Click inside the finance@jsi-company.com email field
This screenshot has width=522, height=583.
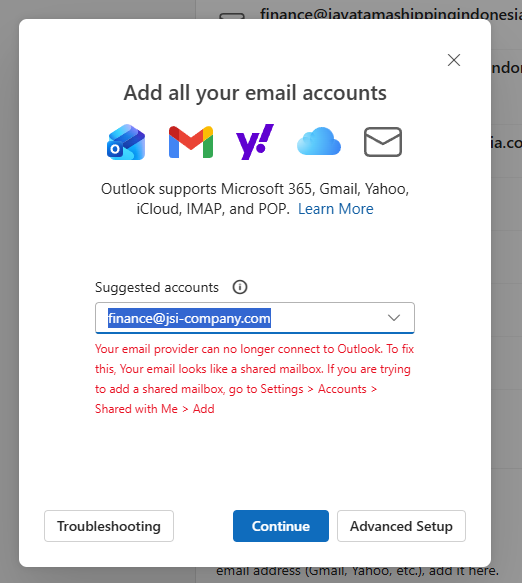tap(255, 318)
